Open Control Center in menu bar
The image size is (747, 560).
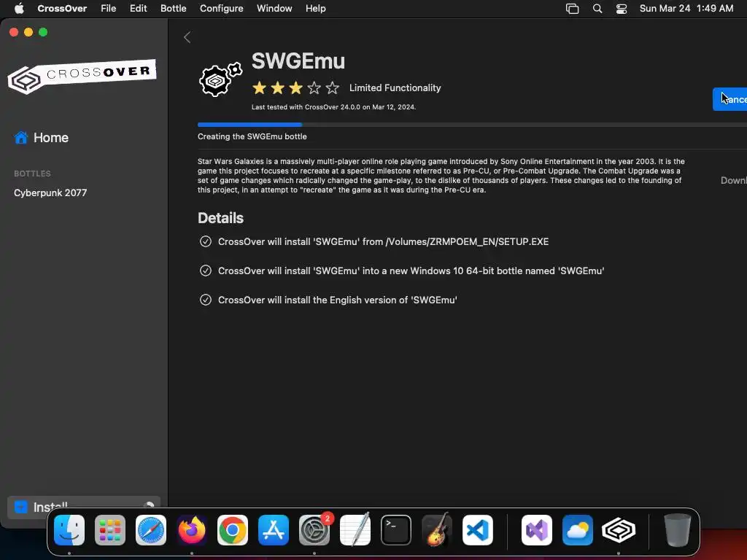point(622,9)
